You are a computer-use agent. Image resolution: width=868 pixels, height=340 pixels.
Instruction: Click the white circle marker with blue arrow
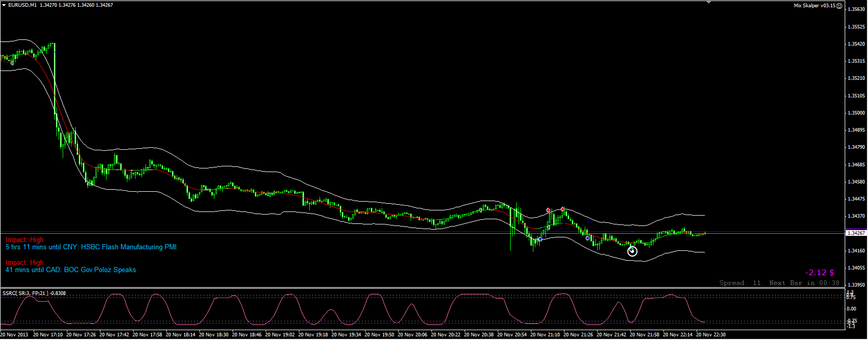[632, 251]
